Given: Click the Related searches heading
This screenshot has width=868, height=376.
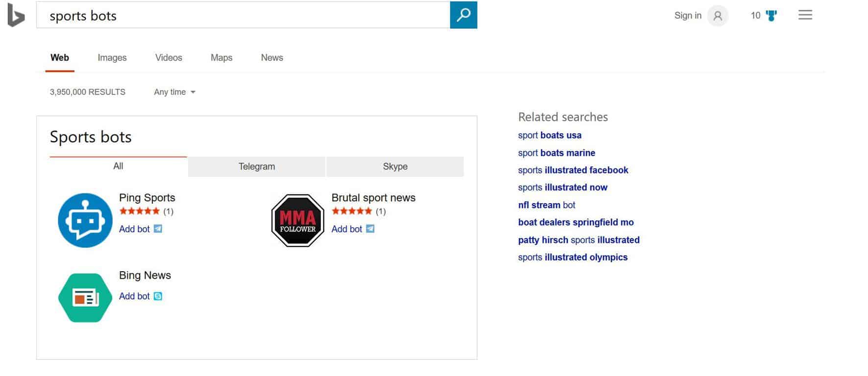Looking at the screenshot, I should pyautogui.click(x=563, y=117).
